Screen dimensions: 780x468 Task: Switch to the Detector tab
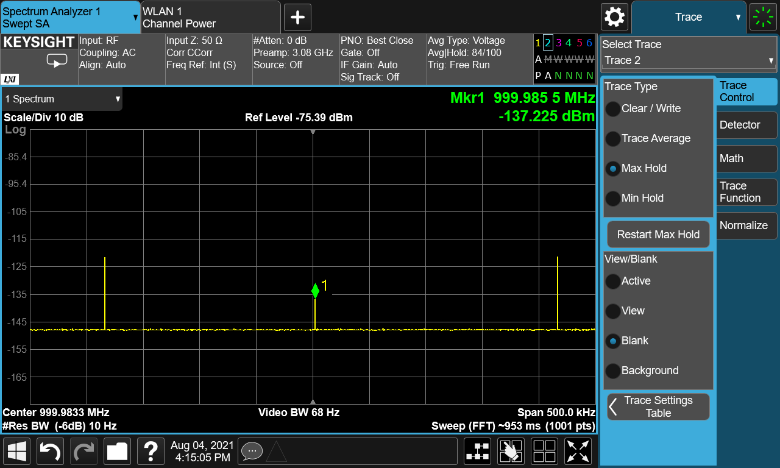point(745,125)
